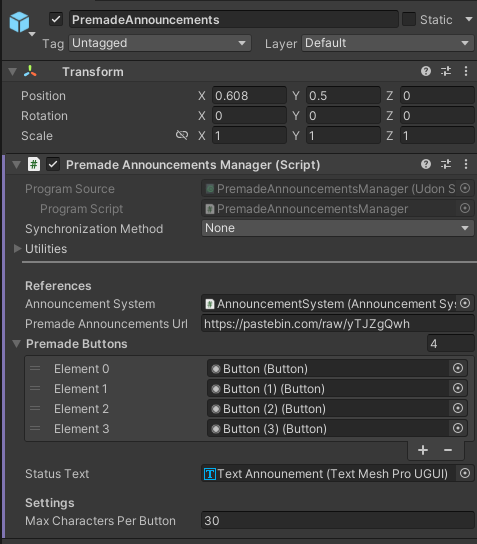Viewport: 477px width, 544px height.
Task: Open object picker for Program Script
Action: [x=465, y=209]
